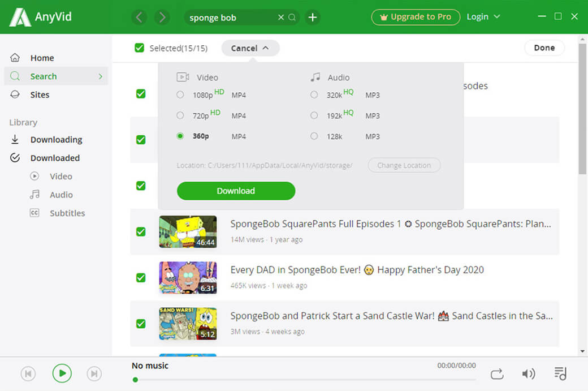Skip to previous track
This screenshot has width=588, height=391.
pyautogui.click(x=28, y=373)
